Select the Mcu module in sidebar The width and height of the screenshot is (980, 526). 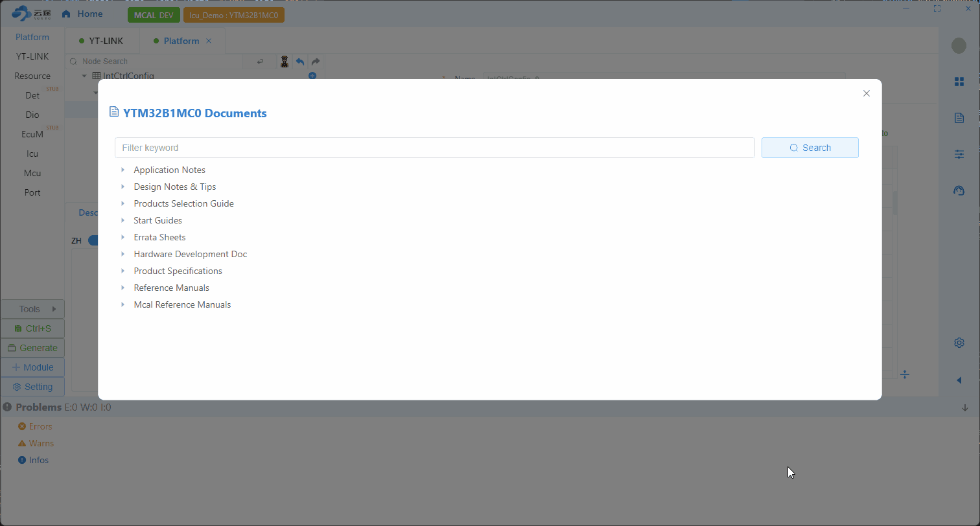click(32, 173)
